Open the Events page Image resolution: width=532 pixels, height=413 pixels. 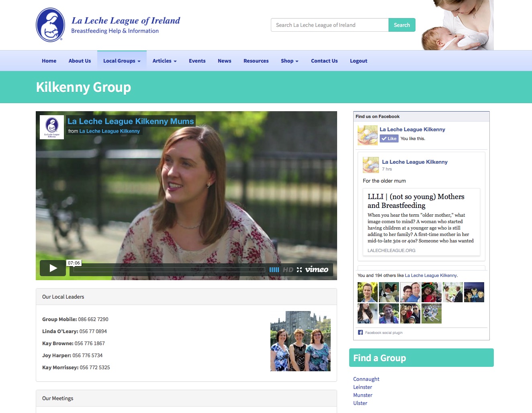(197, 61)
